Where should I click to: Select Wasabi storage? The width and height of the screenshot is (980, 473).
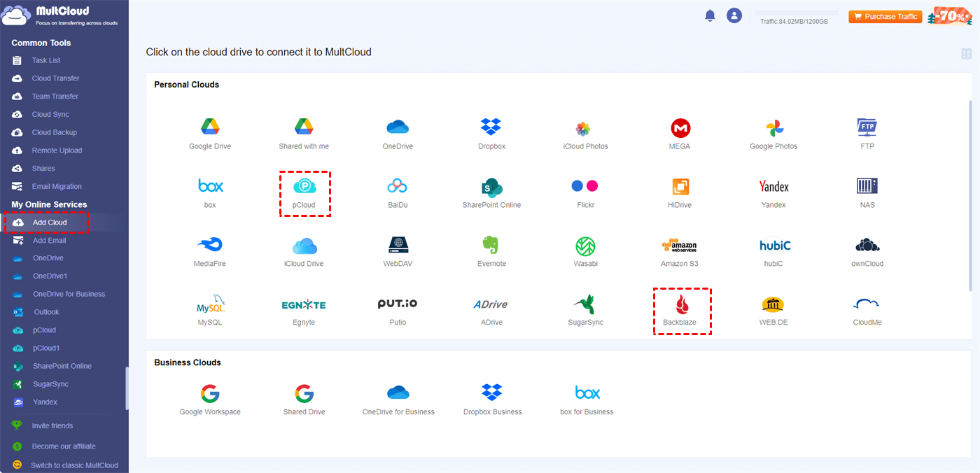tap(585, 251)
